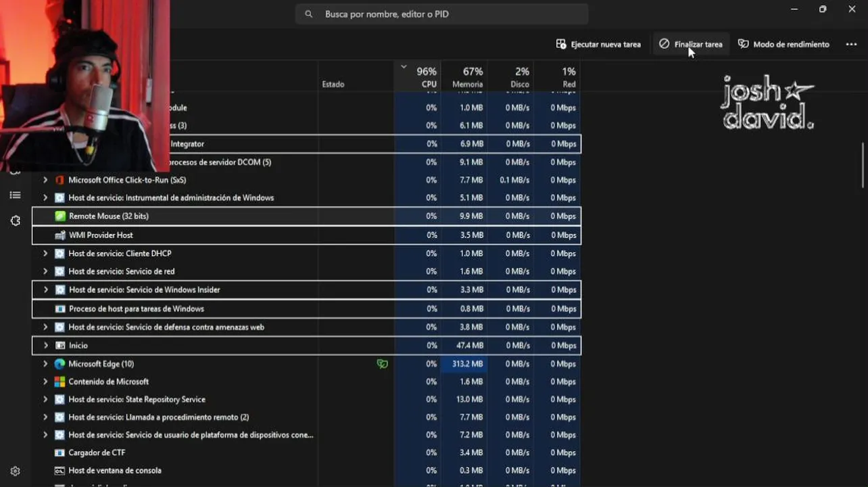Click the Inicio process icon
Viewport: 868px width, 487px height.
point(59,346)
